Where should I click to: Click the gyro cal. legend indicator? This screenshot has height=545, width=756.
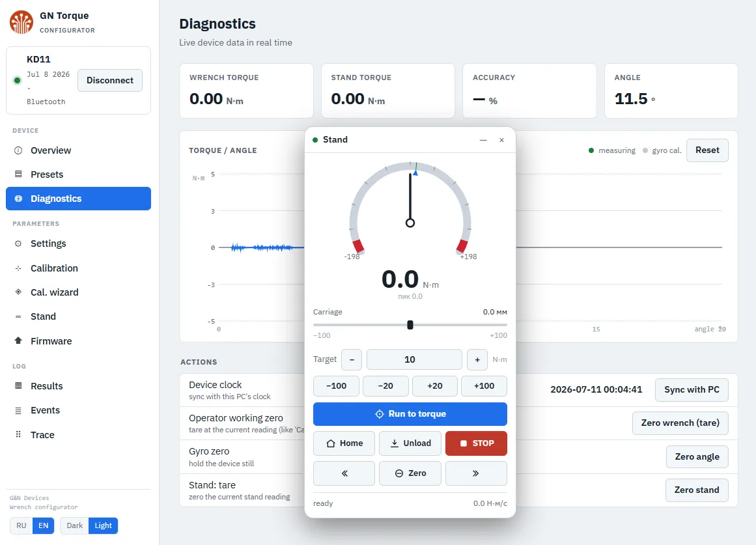tap(645, 150)
